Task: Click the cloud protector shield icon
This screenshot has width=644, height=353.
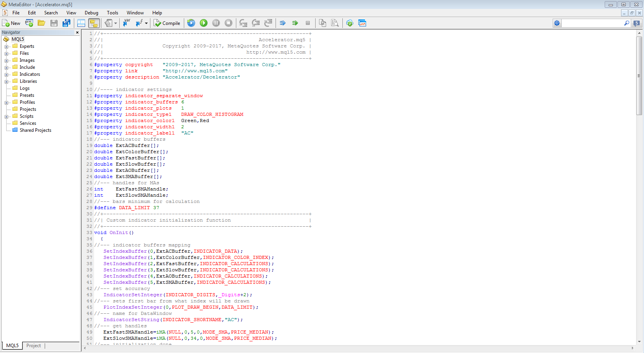Action: tap(350, 23)
